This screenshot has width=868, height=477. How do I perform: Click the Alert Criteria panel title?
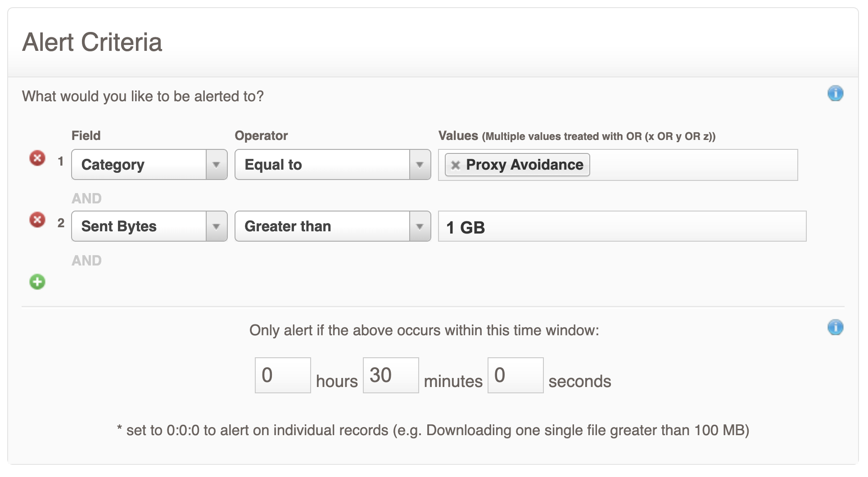pyautogui.click(x=93, y=42)
